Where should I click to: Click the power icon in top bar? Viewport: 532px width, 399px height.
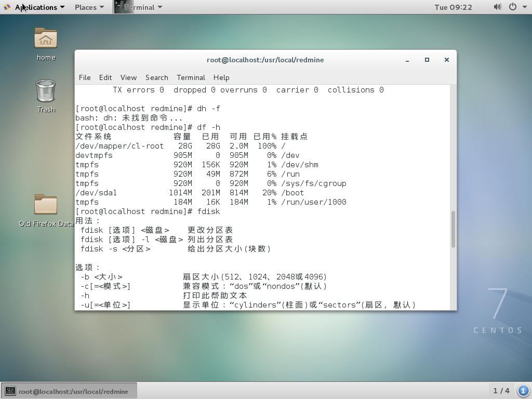point(512,7)
